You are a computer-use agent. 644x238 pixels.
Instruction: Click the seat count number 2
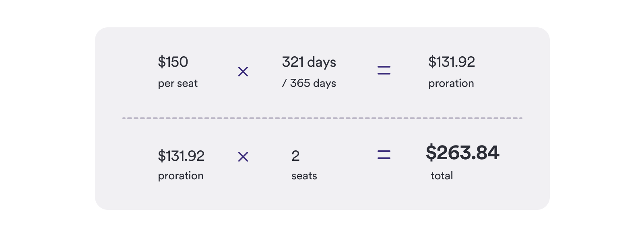(295, 156)
